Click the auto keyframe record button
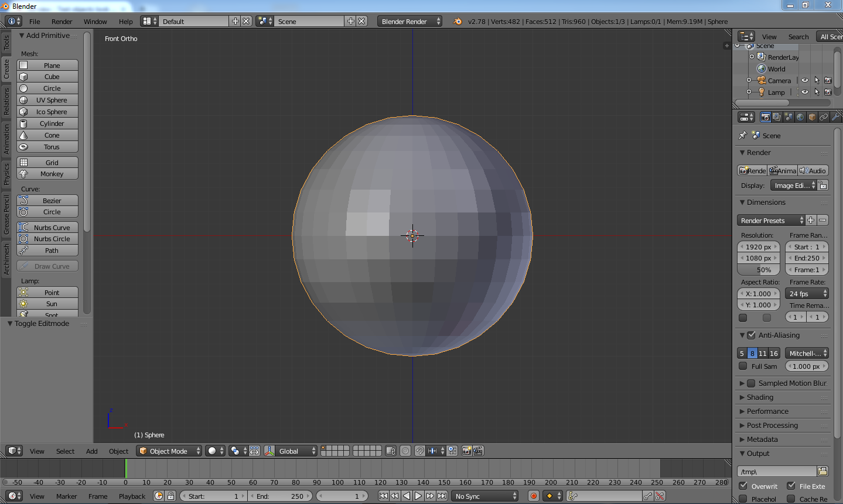This screenshot has width=843, height=504. coord(534,496)
